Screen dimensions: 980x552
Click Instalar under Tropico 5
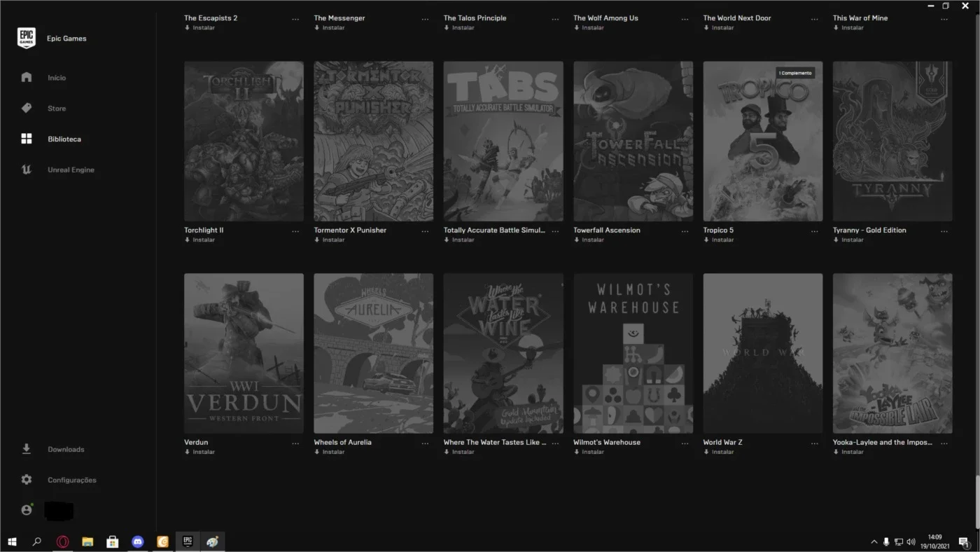click(722, 240)
